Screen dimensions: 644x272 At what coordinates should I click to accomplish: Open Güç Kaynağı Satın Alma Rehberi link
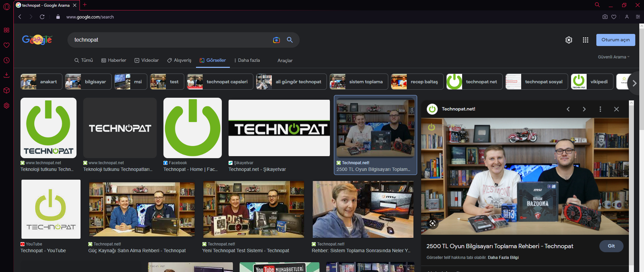click(137, 251)
